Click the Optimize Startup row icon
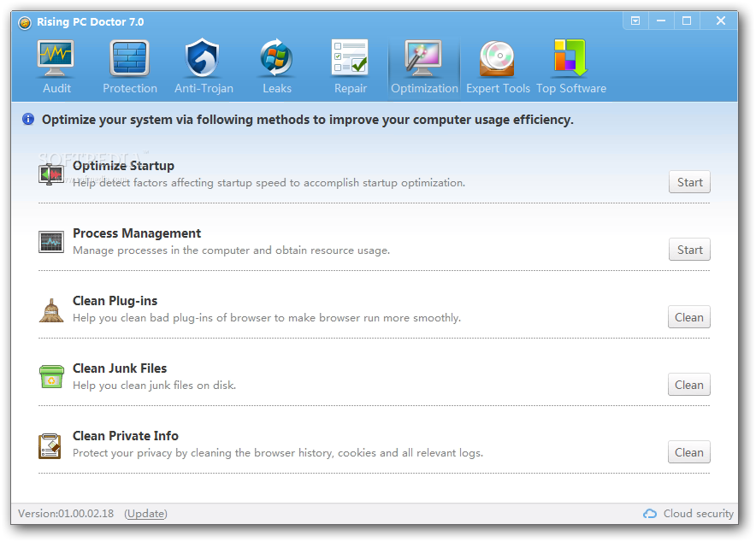 pyautogui.click(x=51, y=174)
